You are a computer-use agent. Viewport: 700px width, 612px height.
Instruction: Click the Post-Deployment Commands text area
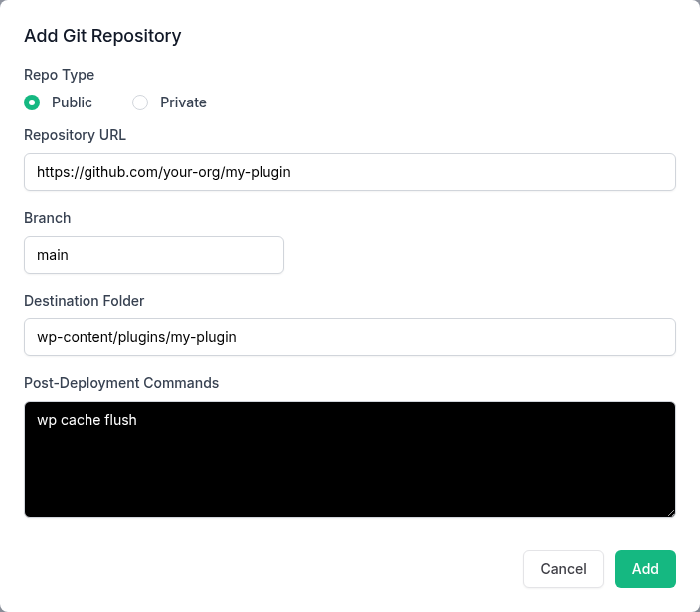[350, 460]
